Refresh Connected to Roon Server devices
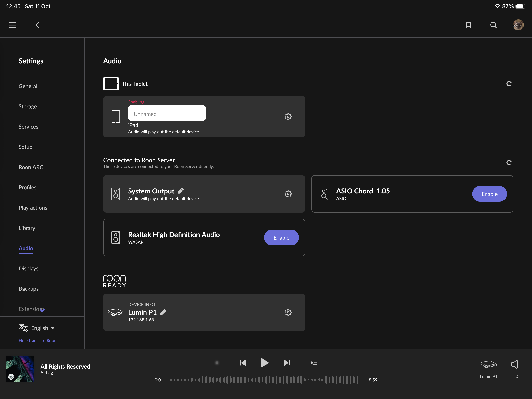 509,162
